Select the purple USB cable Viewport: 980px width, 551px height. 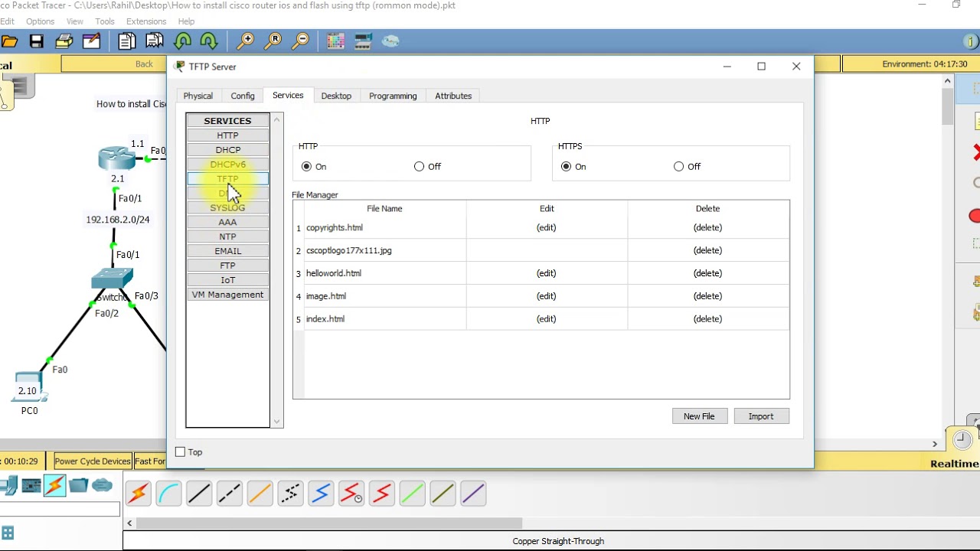[473, 493]
